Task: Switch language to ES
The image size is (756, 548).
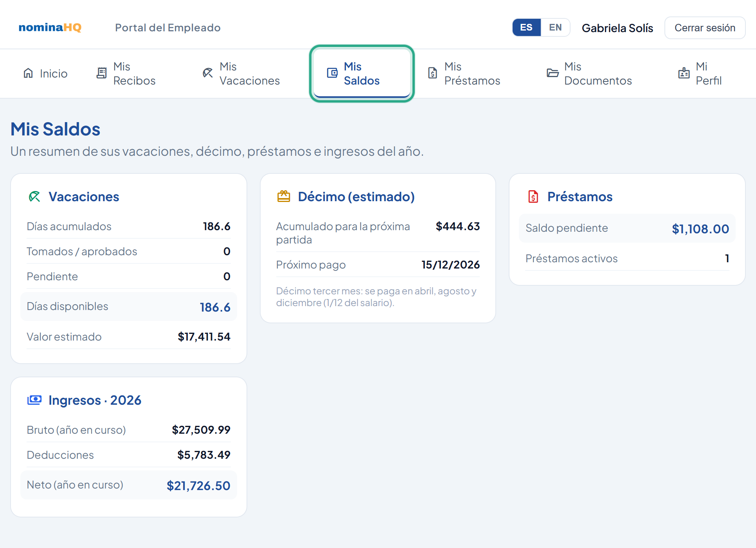Action: click(x=526, y=27)
